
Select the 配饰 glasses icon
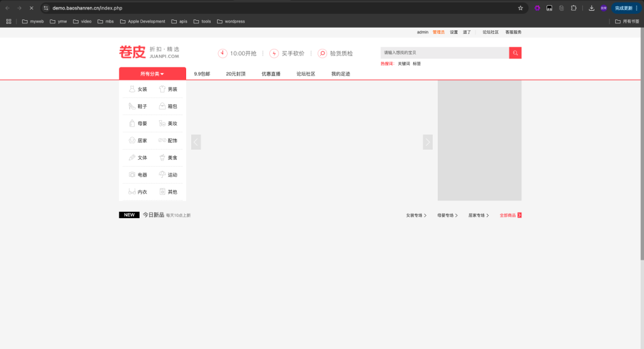tap(162, 140)
